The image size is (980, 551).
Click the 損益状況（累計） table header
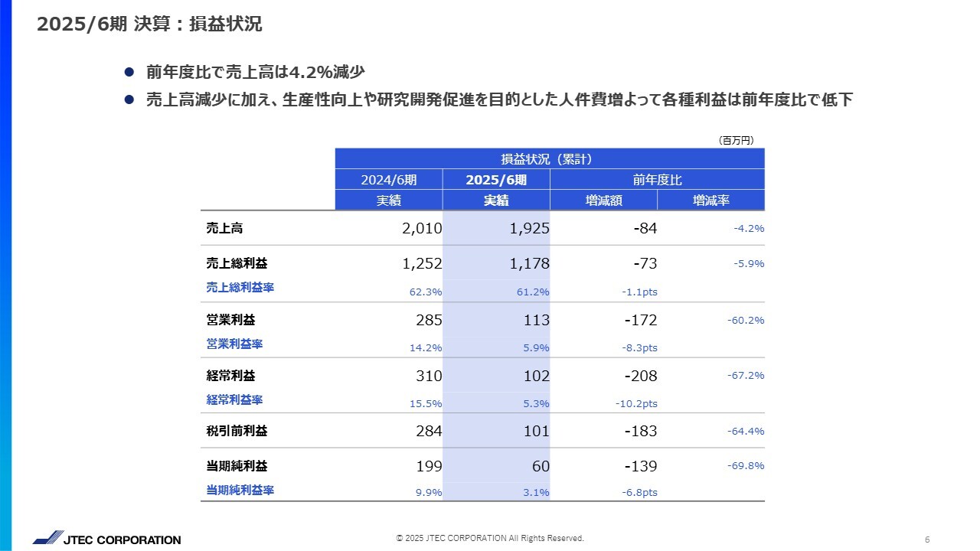(549, 158)
